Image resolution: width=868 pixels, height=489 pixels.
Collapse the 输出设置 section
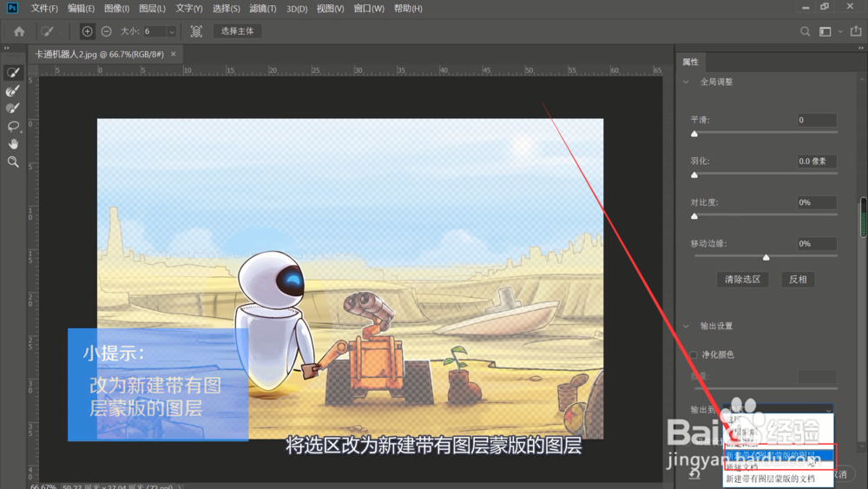coord(687,327)
